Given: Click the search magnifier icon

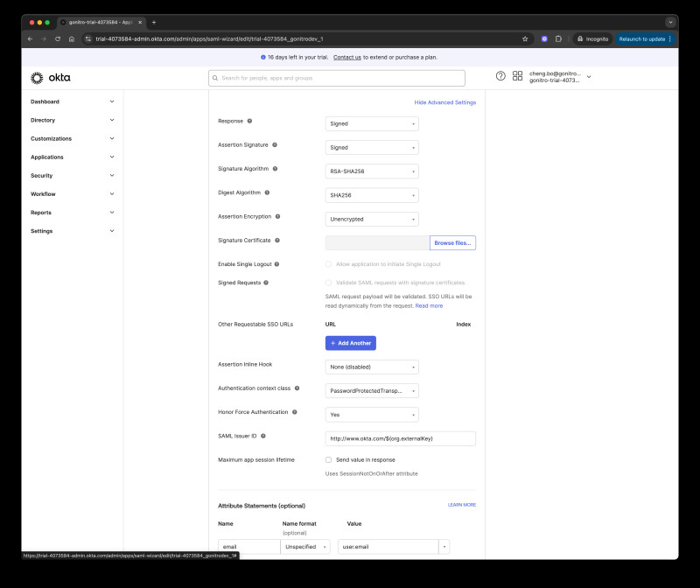Looking at the screenshot, I should pyautogui.click(x=215, y=78).
